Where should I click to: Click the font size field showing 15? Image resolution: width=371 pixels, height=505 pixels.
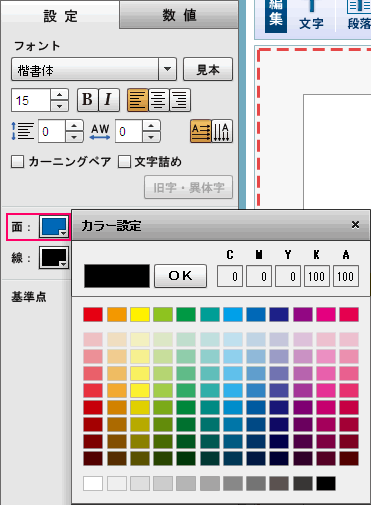[x=31, y=100]
